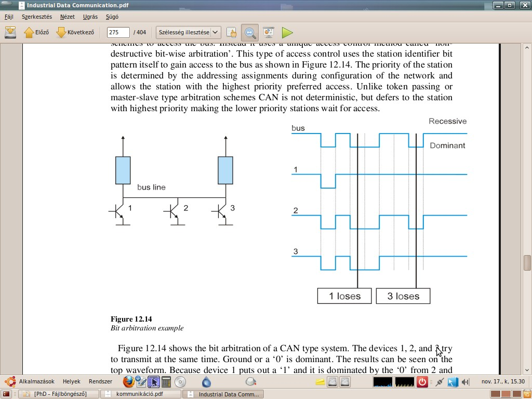Click the 'Recessive' label in diagram
The width and height of the screenshot is (532, 399).
447,121
